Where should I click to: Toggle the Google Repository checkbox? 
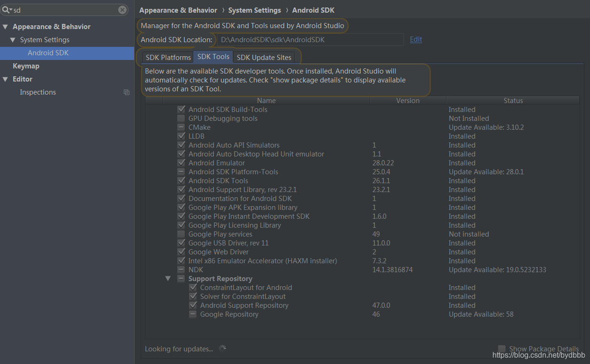pyautogui.click(x=193, y=314)
